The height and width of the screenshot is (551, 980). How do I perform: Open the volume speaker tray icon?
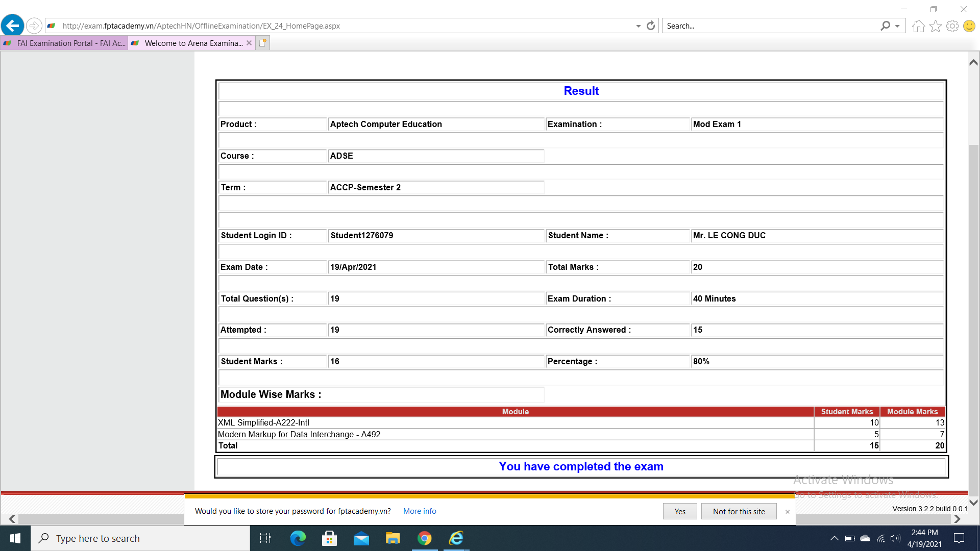tap(895, 538)
